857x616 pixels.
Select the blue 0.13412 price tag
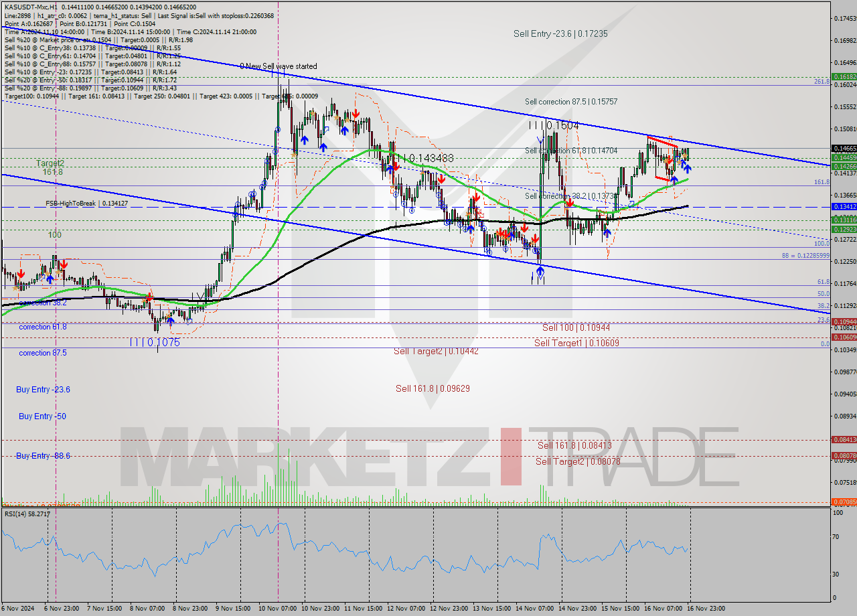(x=844, y=207)
